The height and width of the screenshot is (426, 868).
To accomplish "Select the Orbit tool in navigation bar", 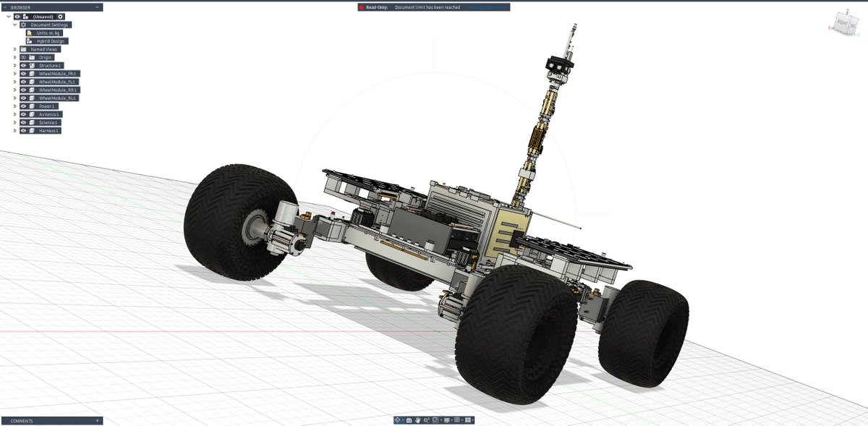I will point(397,419).
